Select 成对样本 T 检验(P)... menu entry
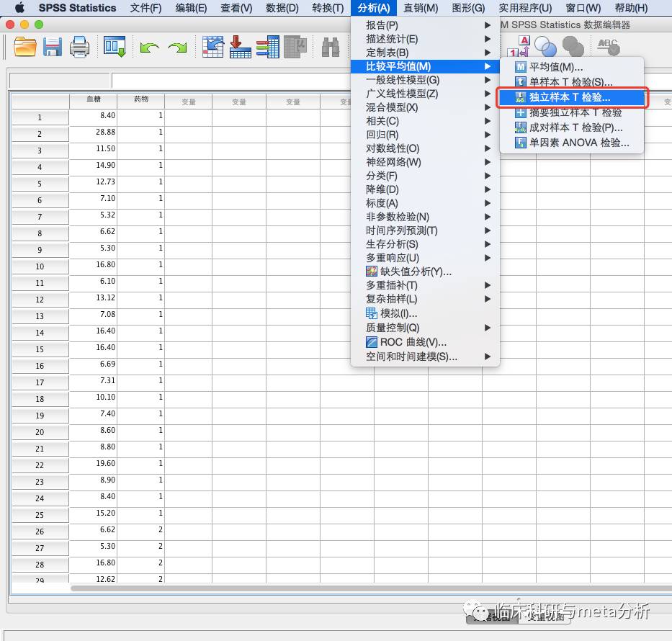The height and width of the screenshot is (641, 672). (572, 127)
